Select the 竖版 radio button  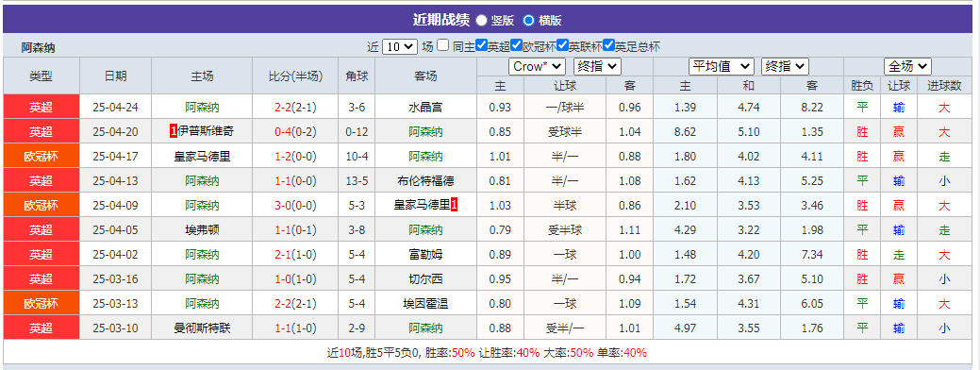[481, 20]
